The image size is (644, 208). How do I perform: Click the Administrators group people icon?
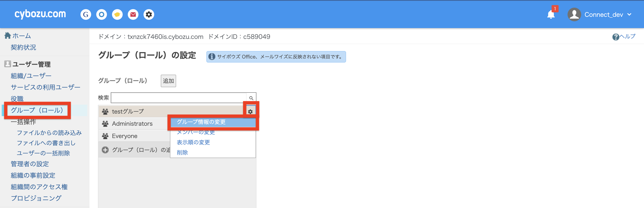[105, 124]
